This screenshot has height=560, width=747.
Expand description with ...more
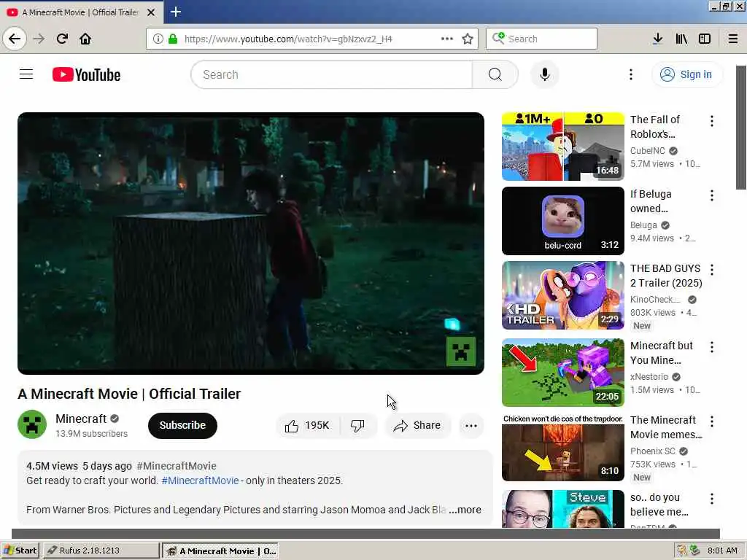(x=465, y=510)
